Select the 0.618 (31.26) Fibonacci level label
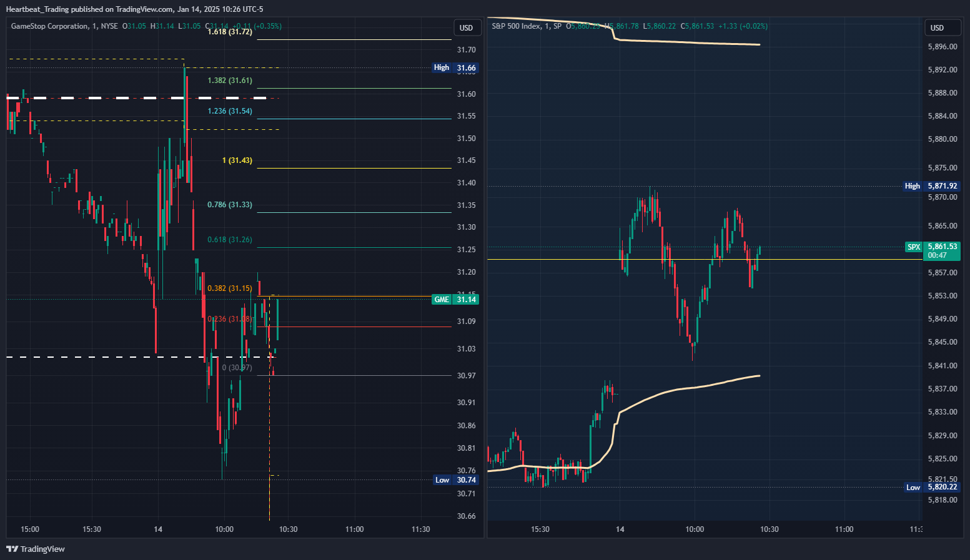 pyautogui.click(x=230, y=240)
